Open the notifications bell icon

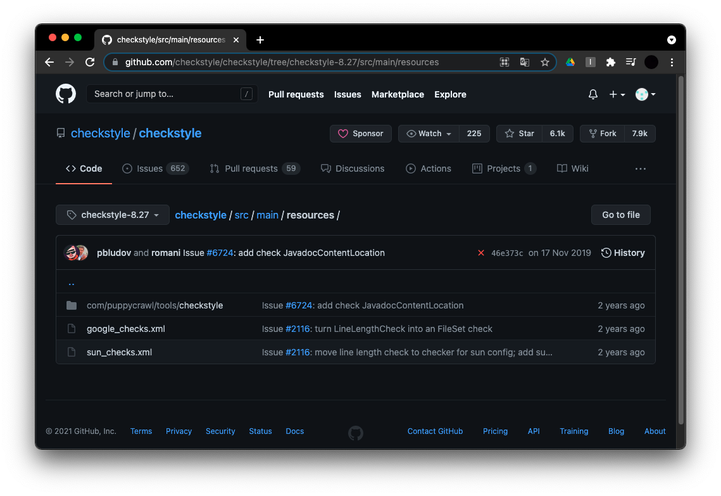[x=593, y=94]
